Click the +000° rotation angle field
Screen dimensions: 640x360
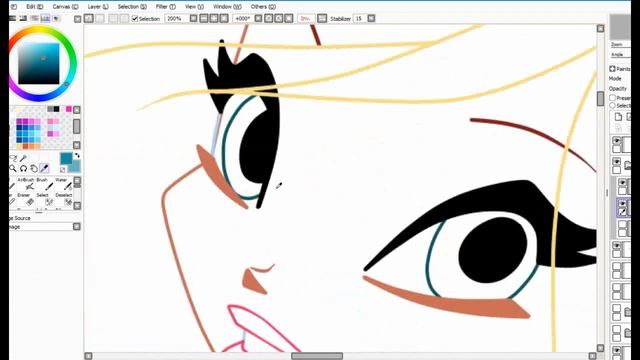[243, 18]
